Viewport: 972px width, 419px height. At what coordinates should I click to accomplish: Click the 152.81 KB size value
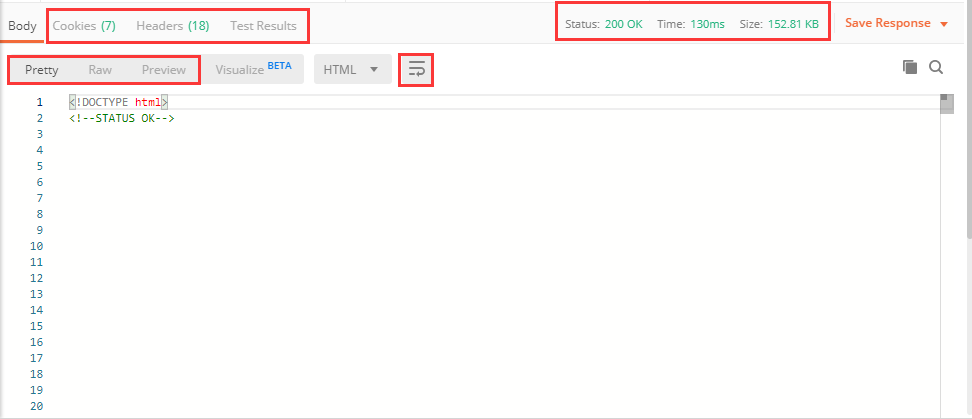[793, 24]
